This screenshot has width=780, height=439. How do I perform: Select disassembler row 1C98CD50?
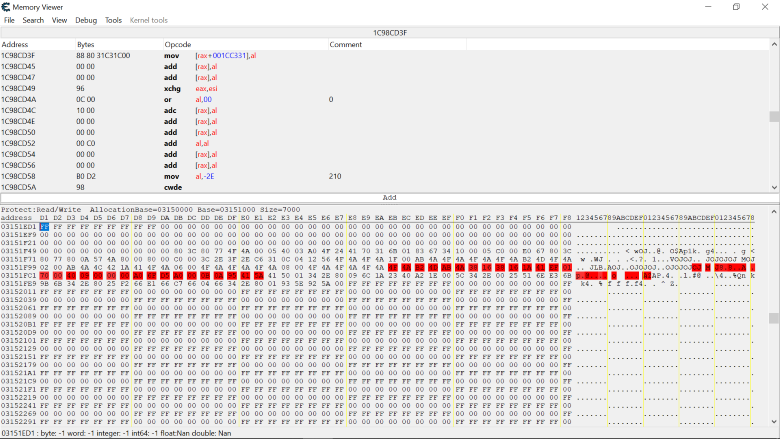coord(385,132)
